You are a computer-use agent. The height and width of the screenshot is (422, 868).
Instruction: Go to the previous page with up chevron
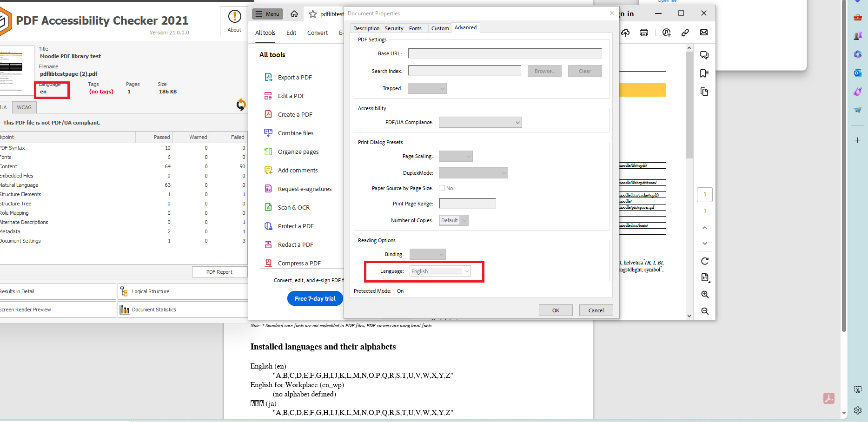click(x=705, y=228)
